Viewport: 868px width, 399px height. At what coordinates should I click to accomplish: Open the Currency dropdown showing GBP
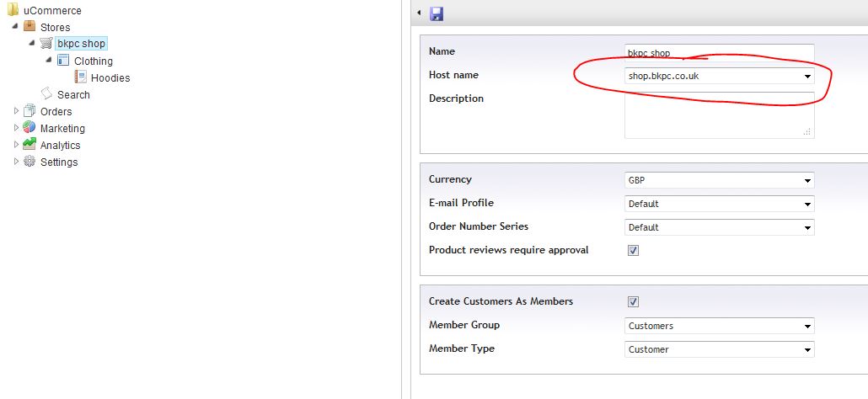point(719,180)
